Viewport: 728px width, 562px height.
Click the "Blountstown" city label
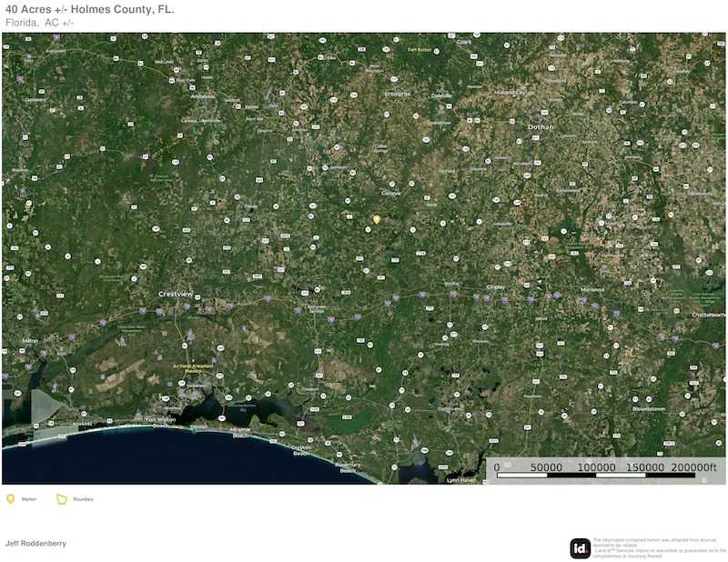point(649,409)
